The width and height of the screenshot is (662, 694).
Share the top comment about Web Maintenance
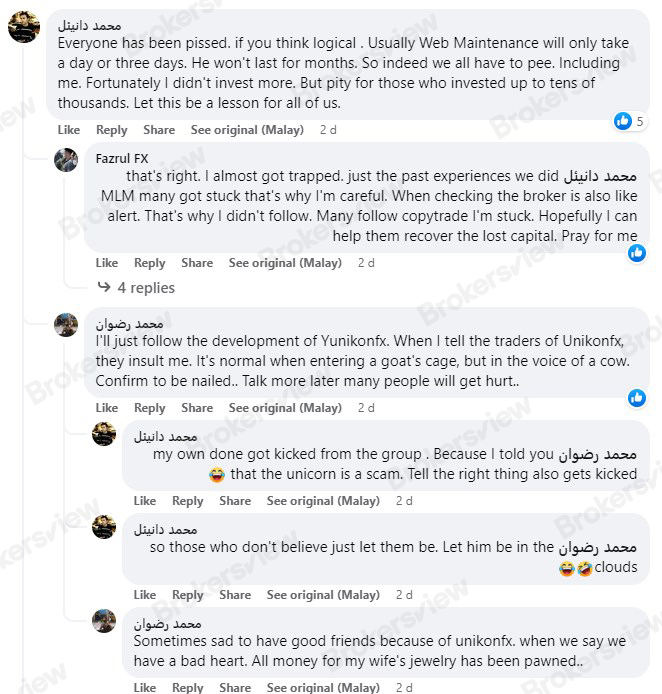pyautogui.click(x=158, y=130)
